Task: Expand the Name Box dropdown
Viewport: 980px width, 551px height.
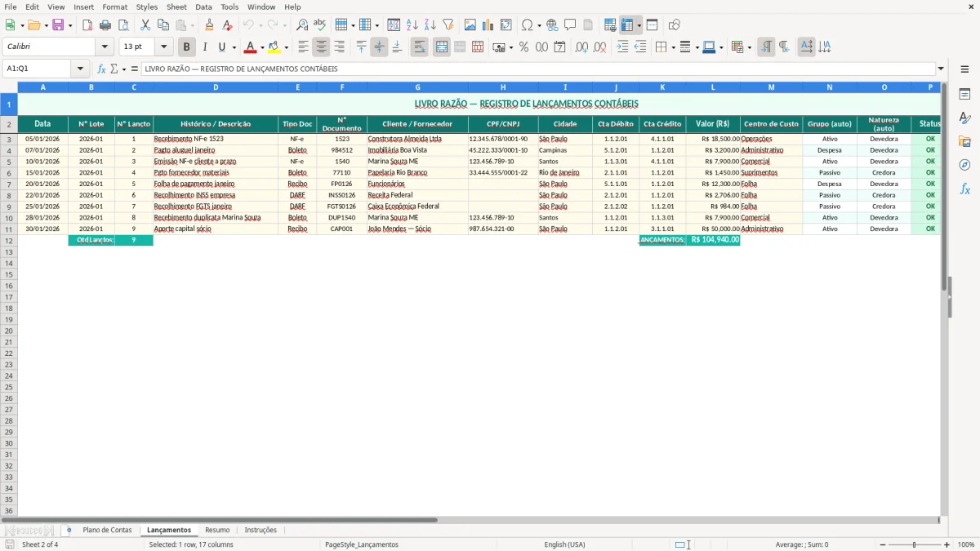Action: pyautogui.click(x=80, y=69)
